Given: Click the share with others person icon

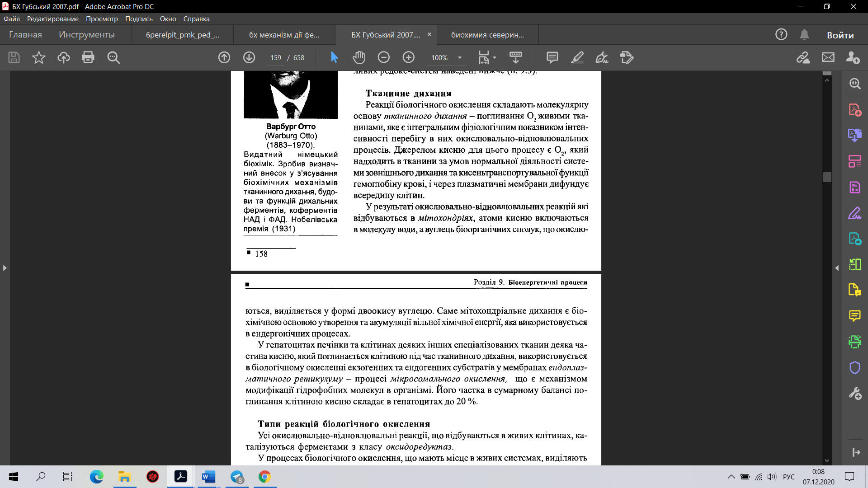Looking at the screenshot, I should 853,57.
